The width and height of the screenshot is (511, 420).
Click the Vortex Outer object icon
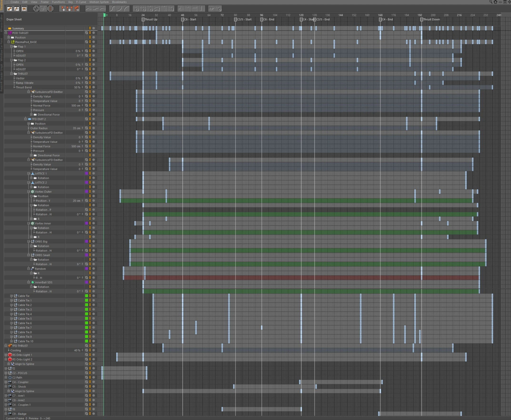[33, 192]
